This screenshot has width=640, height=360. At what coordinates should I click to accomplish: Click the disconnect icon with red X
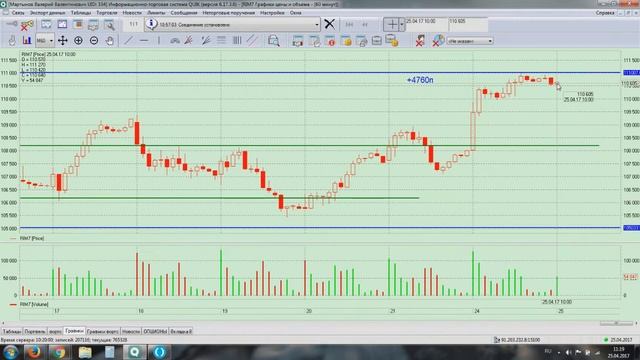(27, 25)
